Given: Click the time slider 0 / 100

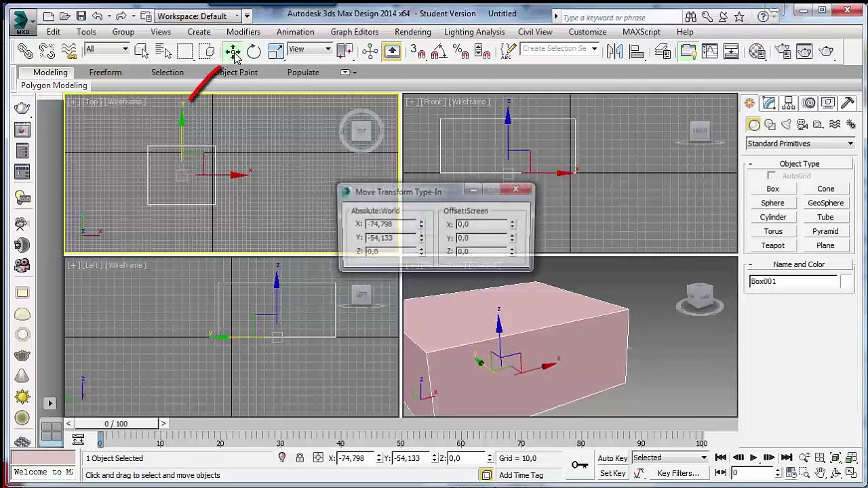Looking at the screenshot, I should pyautogui.click(x=116, y=424).
